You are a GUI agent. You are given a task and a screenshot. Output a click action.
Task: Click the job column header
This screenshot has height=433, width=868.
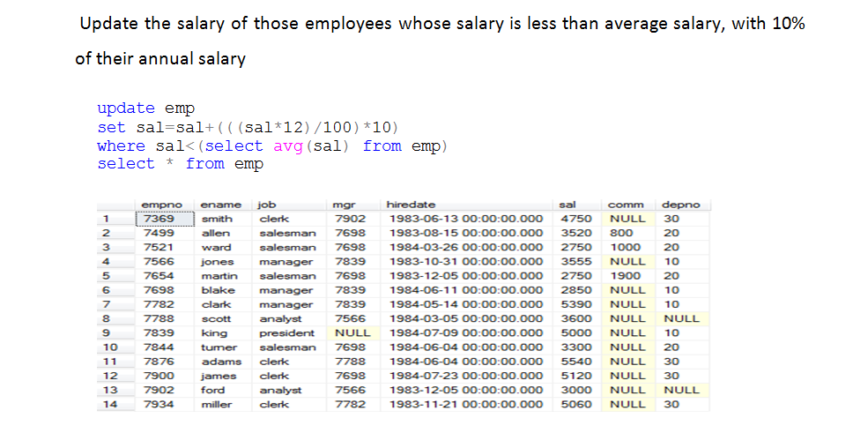coord(289,205)
